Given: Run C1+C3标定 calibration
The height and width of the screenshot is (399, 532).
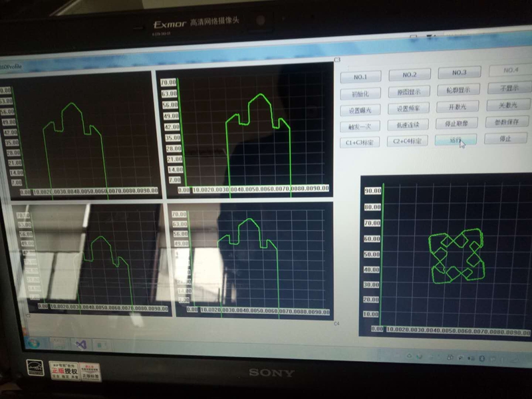Looking at the screenshot, I should 360,142.
